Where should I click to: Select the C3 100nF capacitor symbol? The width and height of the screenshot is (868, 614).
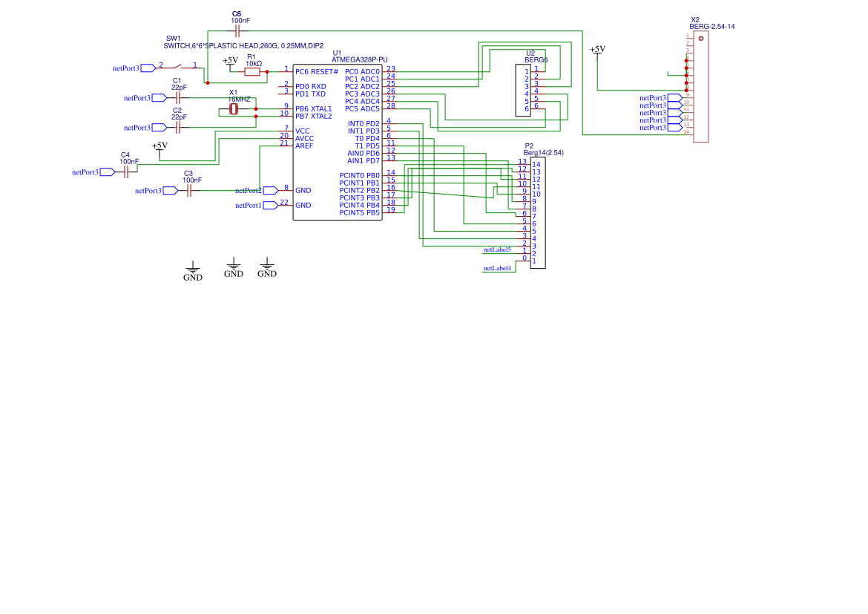coord(189,191)
